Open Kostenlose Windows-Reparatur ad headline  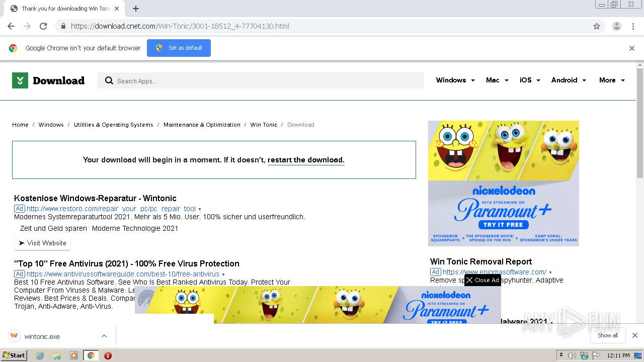(x=95, y=198)
